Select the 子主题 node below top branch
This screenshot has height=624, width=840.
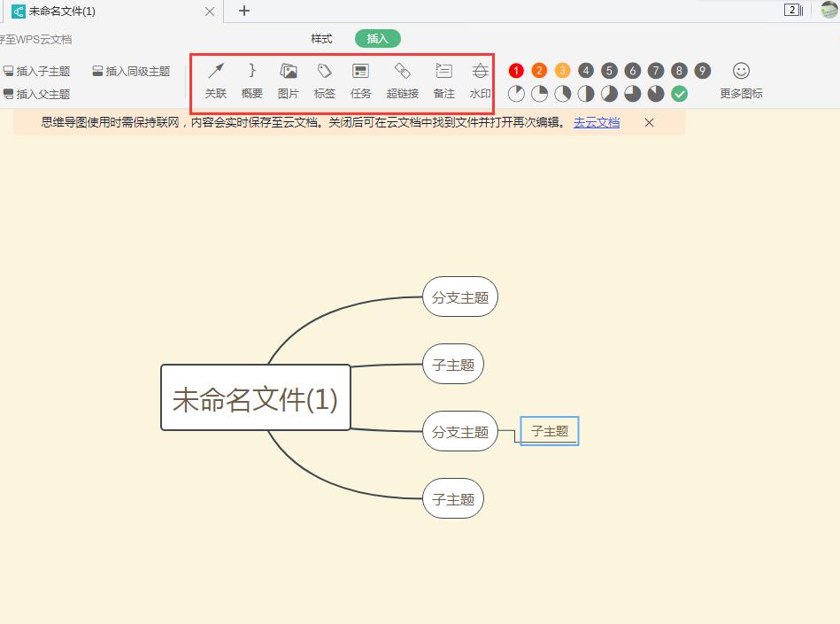453,365
